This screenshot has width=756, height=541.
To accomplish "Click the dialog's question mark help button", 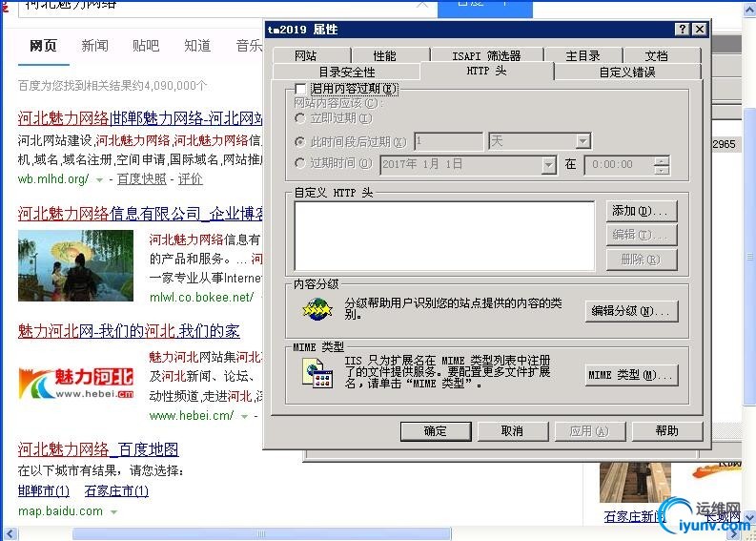I will pos(682,30).
